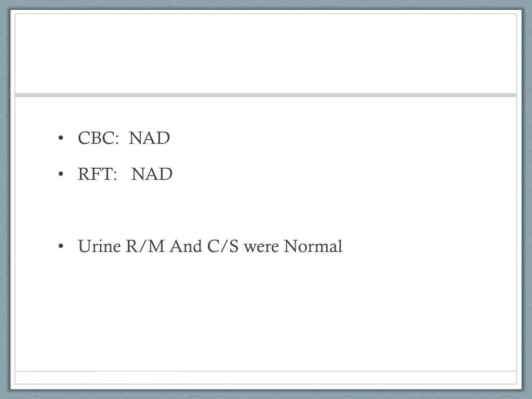Select the word Normal
Viewport: 532px width, 399px height.
pyautogui.click(x=313, y=246)
